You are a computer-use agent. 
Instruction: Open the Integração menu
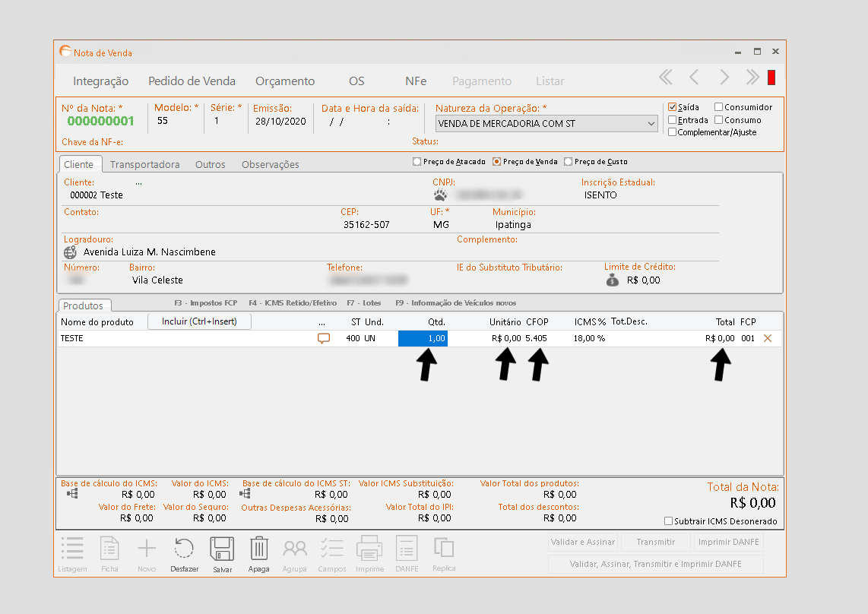coord(101,81)
